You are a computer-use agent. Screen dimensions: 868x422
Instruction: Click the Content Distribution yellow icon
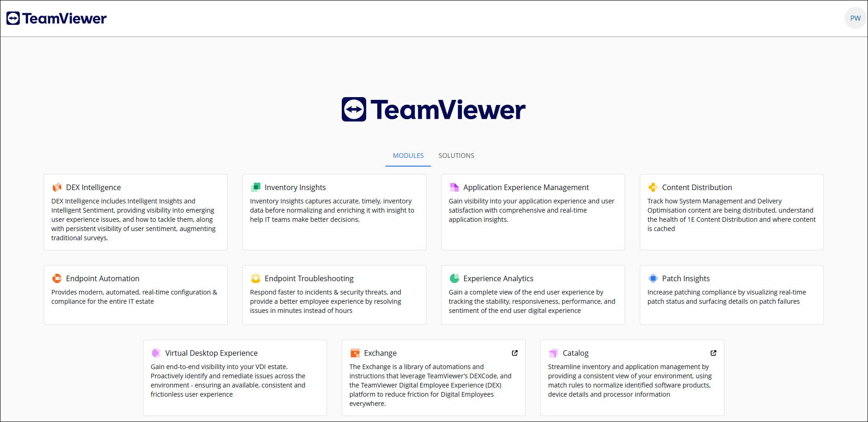pyautogui.click(x=653, y=187)
